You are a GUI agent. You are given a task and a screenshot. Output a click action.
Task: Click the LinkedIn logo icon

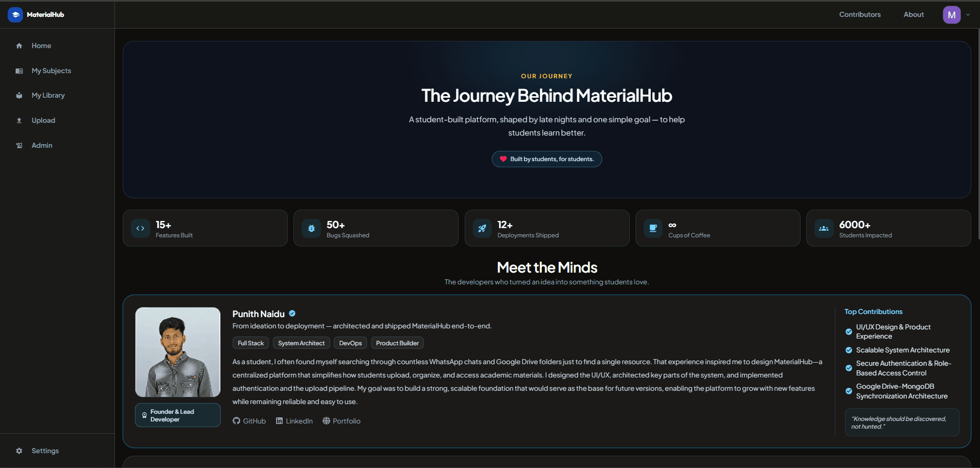click(x=279, y=421)
